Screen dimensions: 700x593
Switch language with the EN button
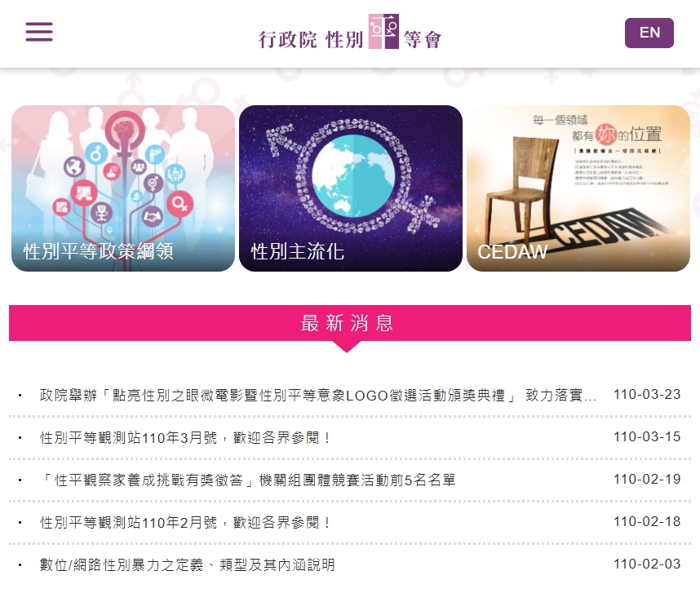[x=649, y=33]
